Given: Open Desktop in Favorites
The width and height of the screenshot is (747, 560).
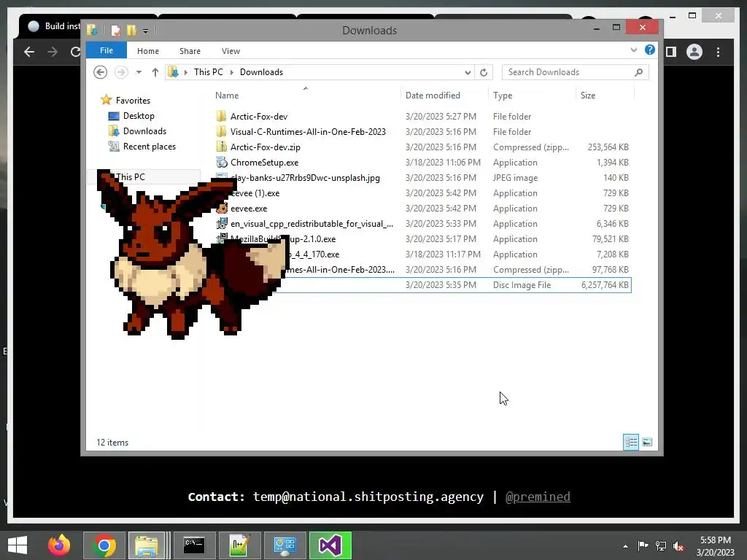Looking at the screenshot, I should (138, 116).
